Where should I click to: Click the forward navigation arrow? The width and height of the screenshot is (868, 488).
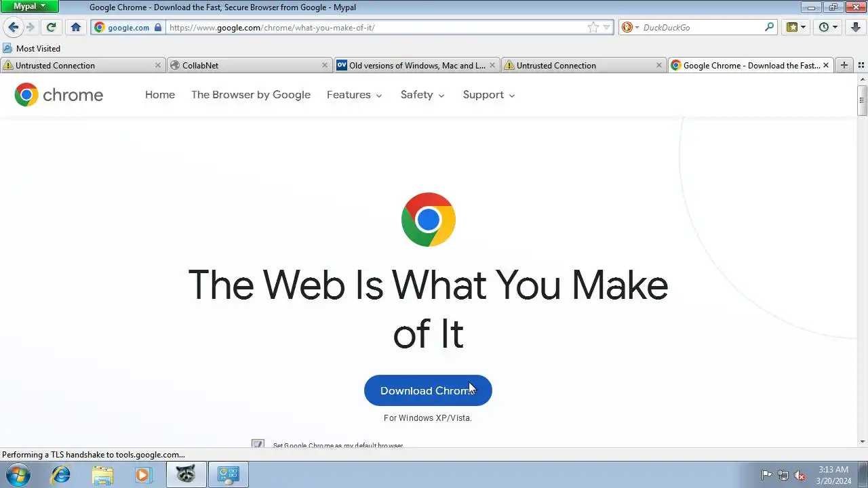coord(31,27)
